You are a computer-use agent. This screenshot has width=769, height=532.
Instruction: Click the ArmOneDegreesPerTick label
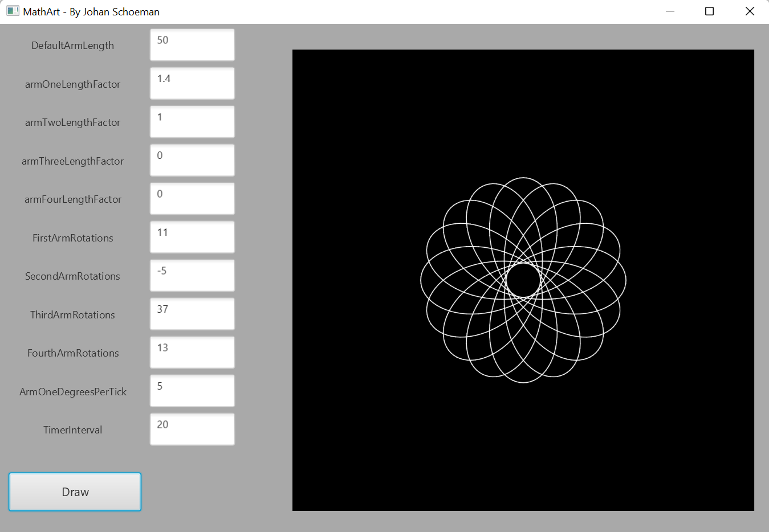73,392
